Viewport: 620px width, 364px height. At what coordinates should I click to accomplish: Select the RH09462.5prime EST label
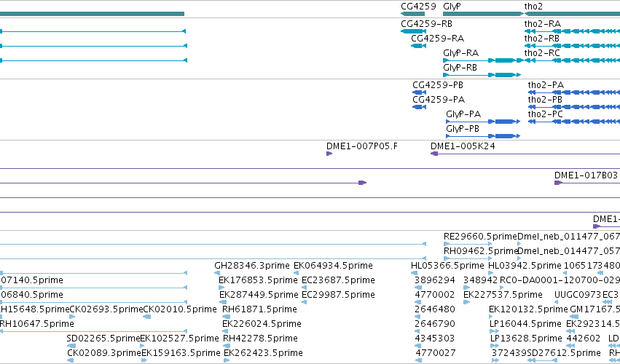[x=481, y=251]
